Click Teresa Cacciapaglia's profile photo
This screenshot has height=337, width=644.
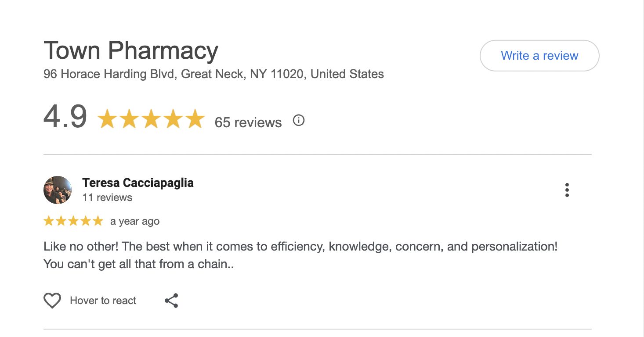point(58,190)
